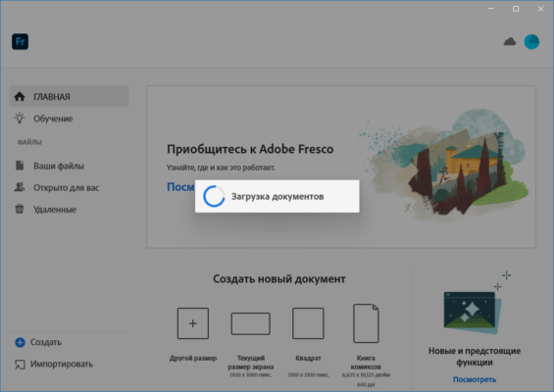554x392 pixels.
Task: Click the new features illustration thumbnail
Action: pyautogui.click(x=473, y=313)
